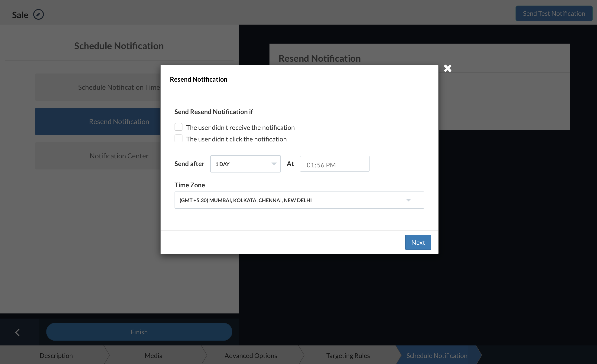Click the back arrow at the bottom left
Viewport: 597px width, 364px height.
click(17, 332)
